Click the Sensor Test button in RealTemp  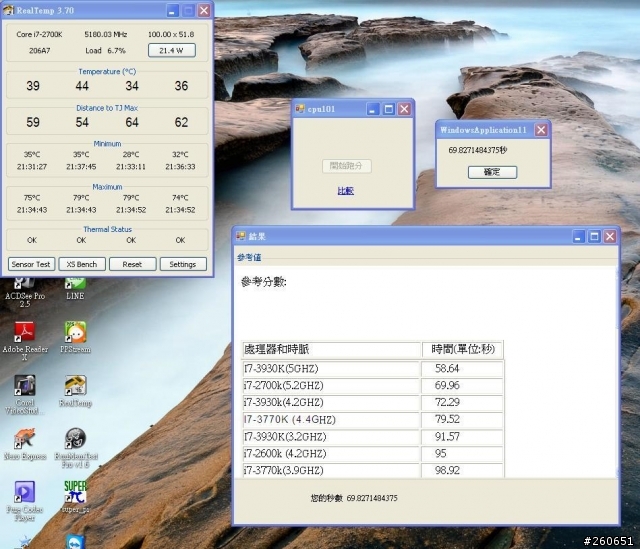(x=31, y=264)
